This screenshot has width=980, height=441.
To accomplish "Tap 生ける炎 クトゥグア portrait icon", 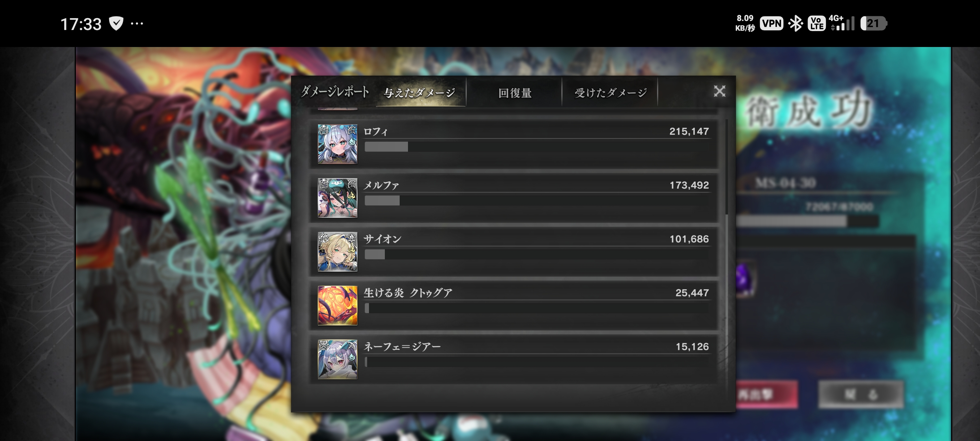I will click(338, 305).
